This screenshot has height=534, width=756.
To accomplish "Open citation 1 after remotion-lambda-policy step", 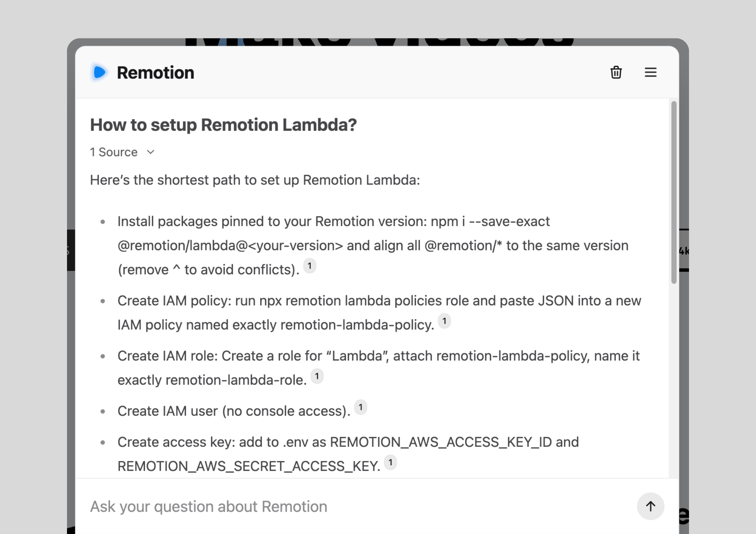I will (x=444, y=321).
